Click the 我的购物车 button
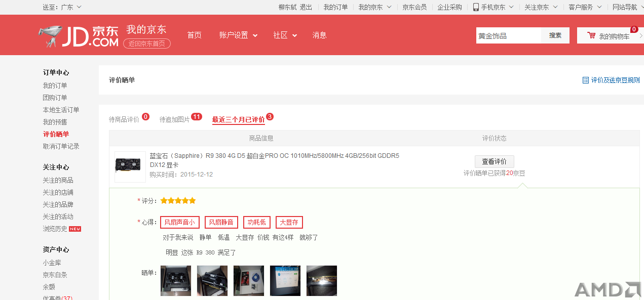Viewport: 644px width, 300px height. pyautogui.click(x=610, y=35)
